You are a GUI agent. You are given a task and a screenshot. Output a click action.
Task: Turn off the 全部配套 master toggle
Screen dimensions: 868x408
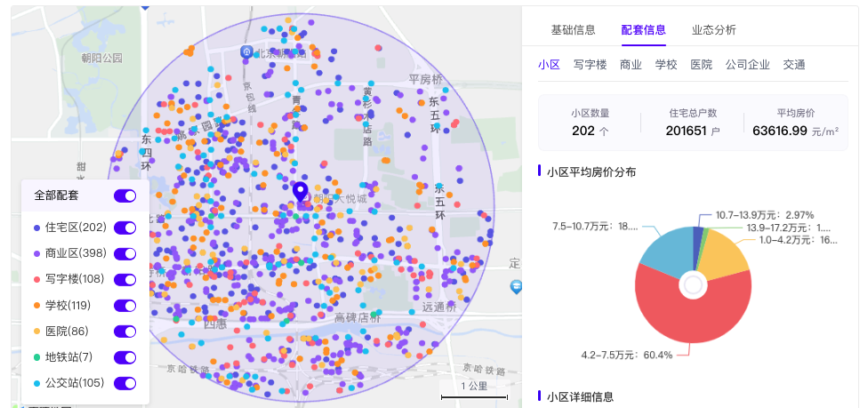pyautogui.click(x=125, y=196)
